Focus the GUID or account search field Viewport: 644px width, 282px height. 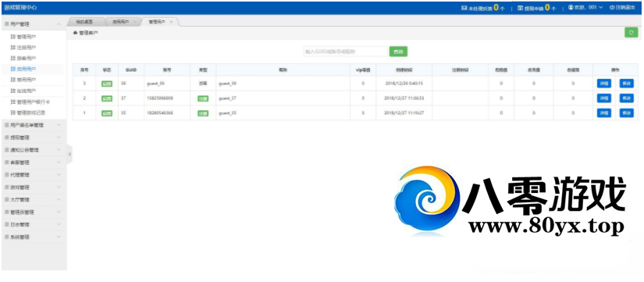coord(345,52)
